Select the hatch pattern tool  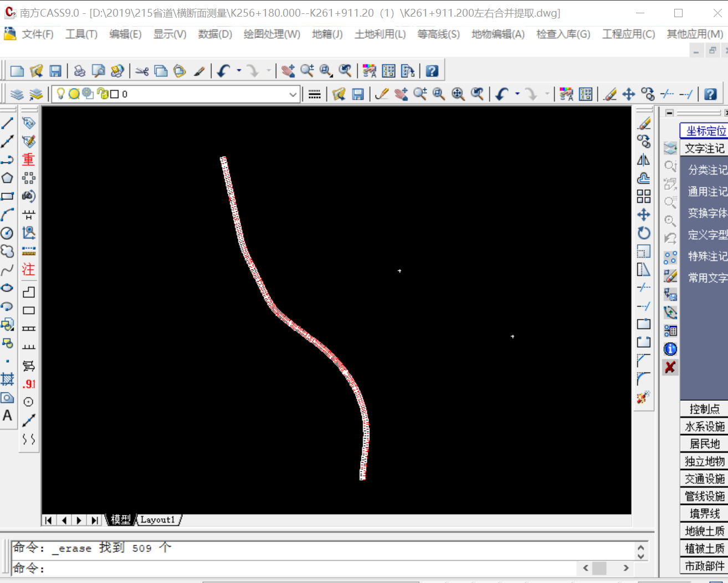point(7,379)
